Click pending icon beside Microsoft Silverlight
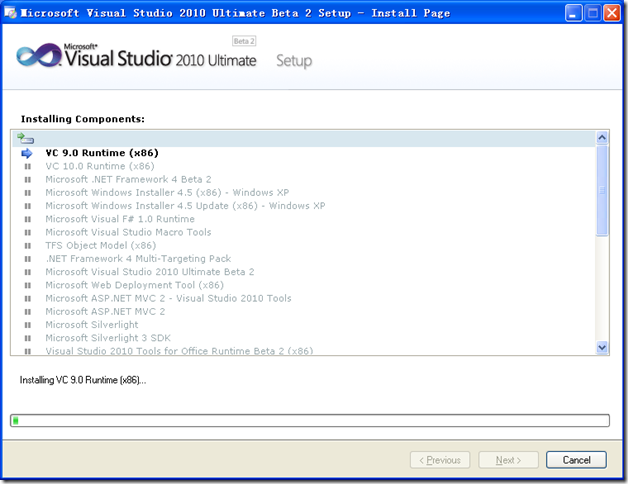Screen dimensions: 628x484 [x=28, y=325]
